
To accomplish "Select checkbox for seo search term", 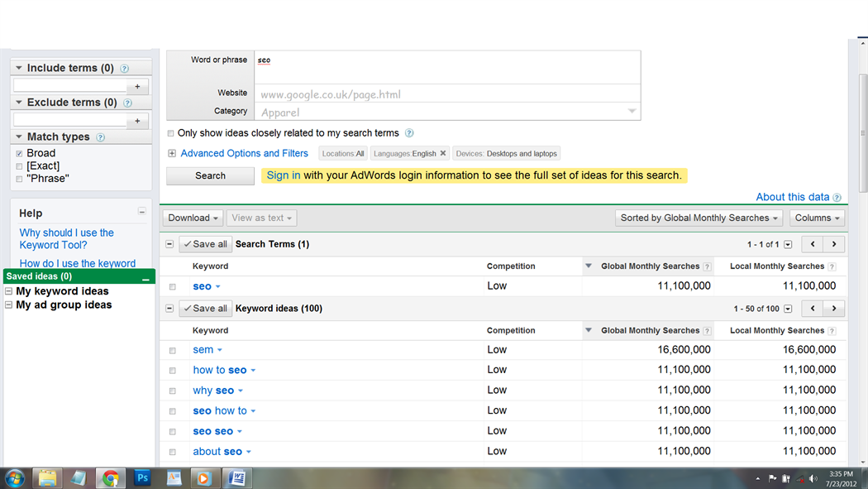I will (x=173, y=287).
